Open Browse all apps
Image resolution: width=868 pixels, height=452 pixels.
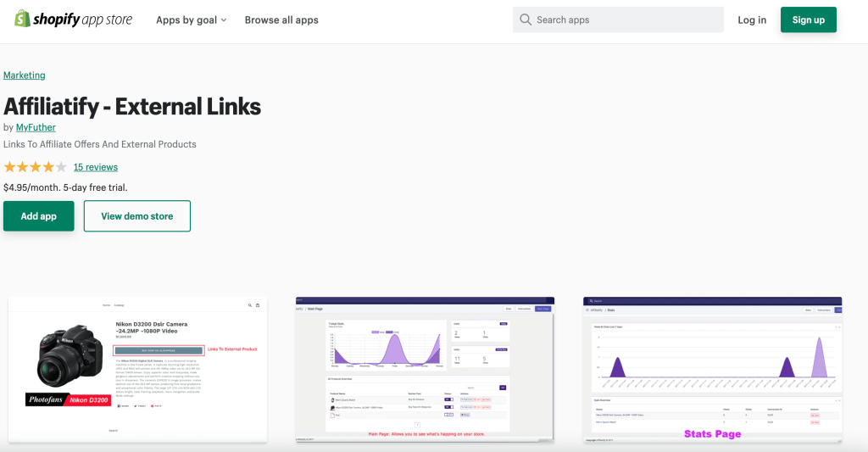point(281,20)
